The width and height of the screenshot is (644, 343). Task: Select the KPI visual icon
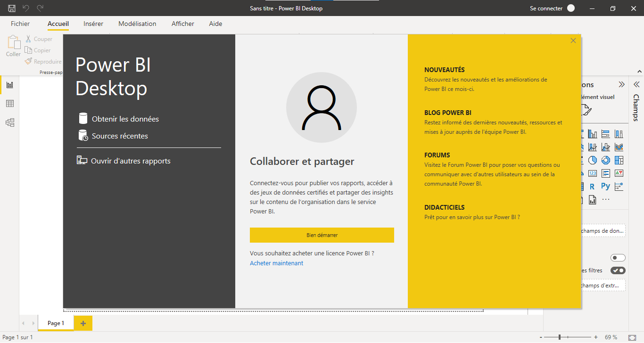619,173
